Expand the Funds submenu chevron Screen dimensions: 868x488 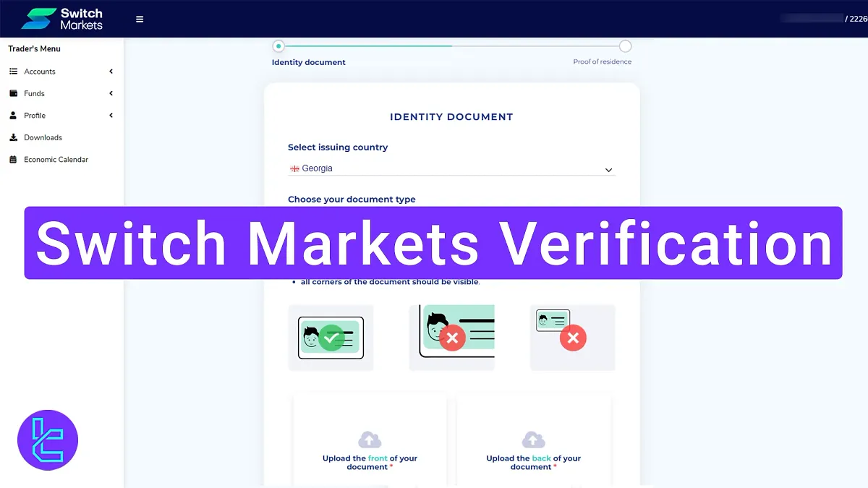click(x=111, y=93)
